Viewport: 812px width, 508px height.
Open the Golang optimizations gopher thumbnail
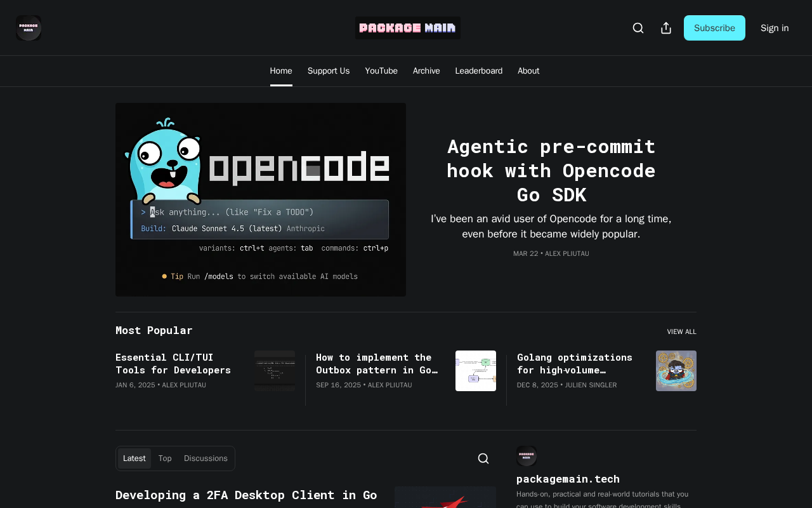676,371
